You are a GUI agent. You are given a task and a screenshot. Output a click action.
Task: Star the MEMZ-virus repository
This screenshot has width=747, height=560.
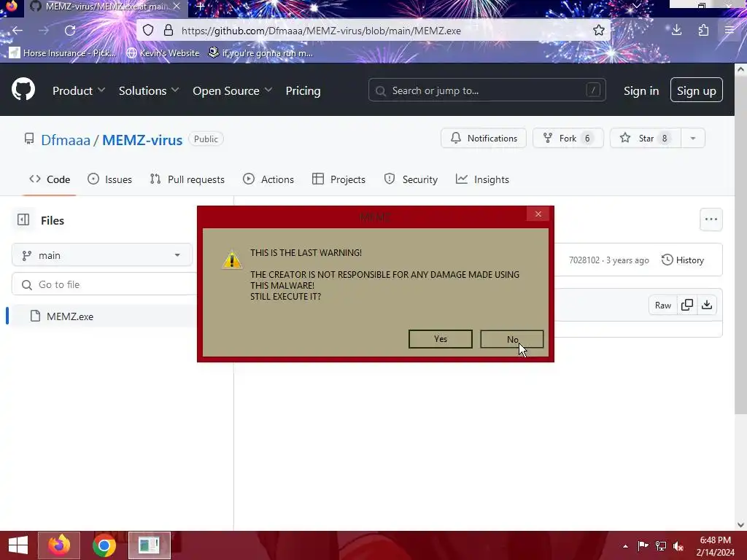(x=646, y=138)
